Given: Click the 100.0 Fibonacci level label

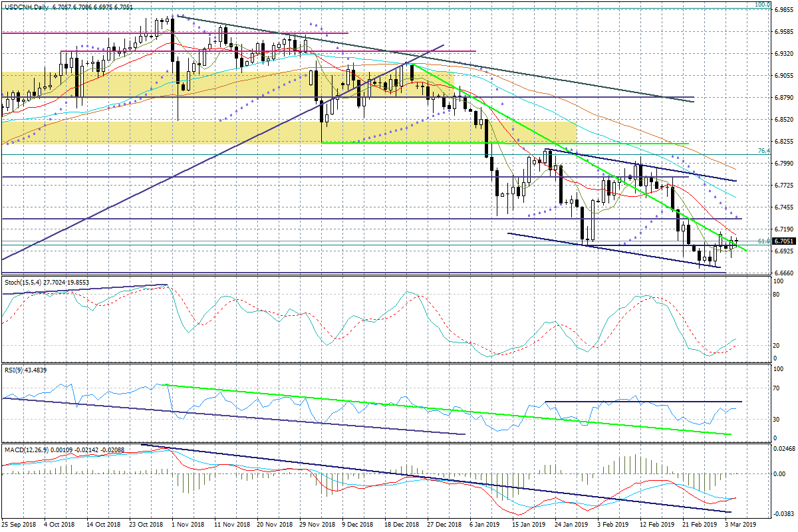Looking at the screenshot, I should [761, 5].
